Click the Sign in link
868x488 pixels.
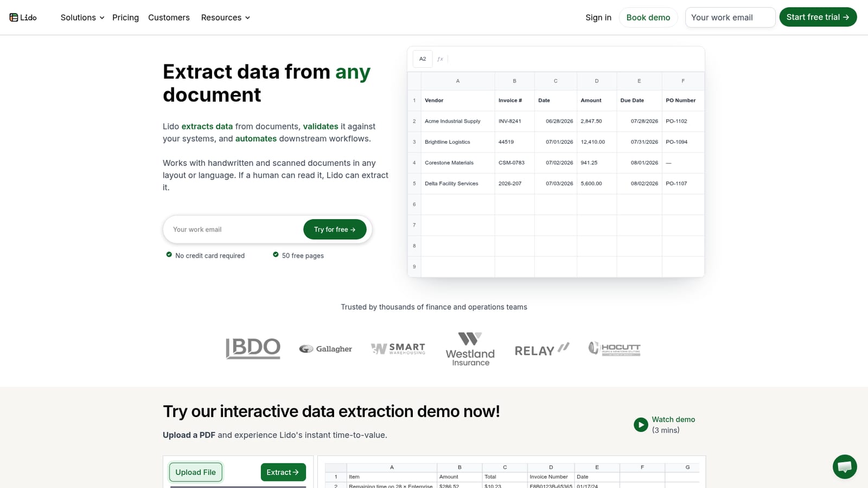click(x=598, y=17)
